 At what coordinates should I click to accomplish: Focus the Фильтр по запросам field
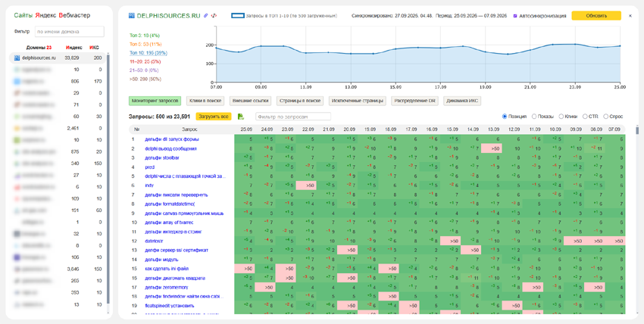pyautogui.click(x=293, y=117)
